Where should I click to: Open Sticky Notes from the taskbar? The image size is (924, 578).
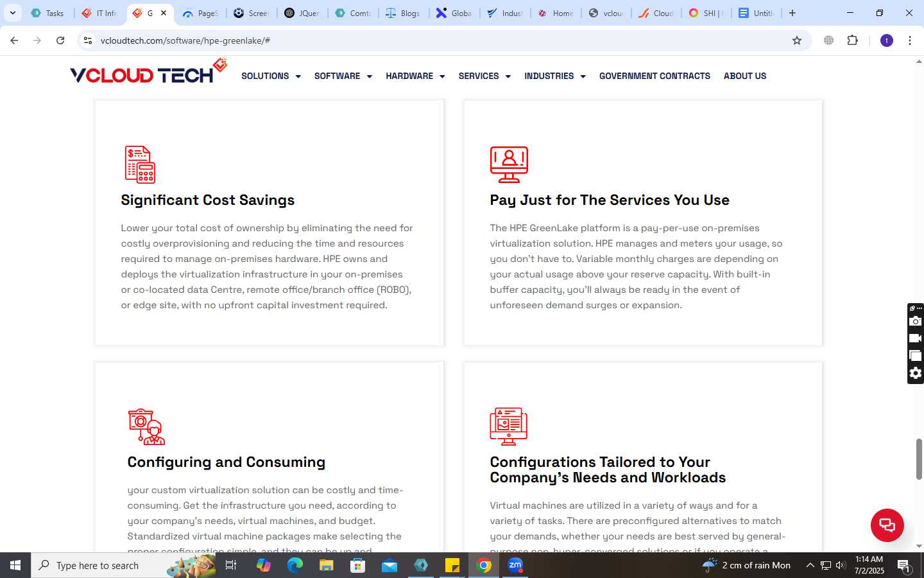click(452, 565)
